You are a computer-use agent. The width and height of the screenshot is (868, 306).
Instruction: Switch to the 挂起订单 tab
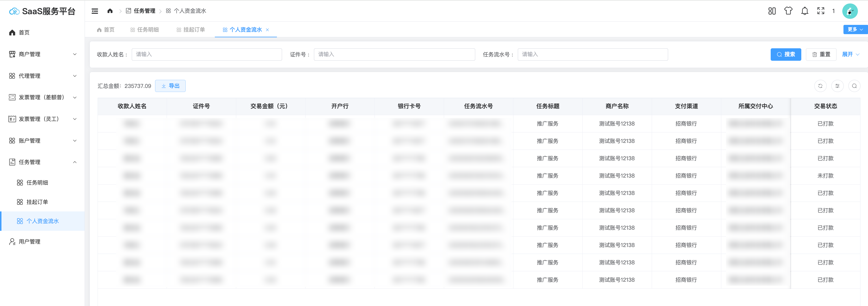[191, 30]
